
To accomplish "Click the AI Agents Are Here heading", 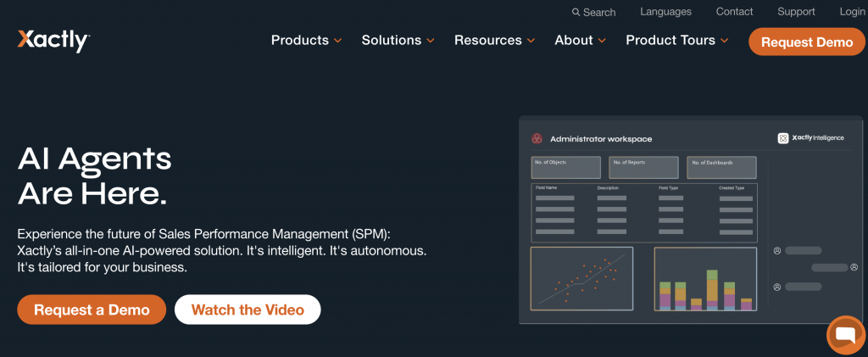I will click(x=95, y=176).
